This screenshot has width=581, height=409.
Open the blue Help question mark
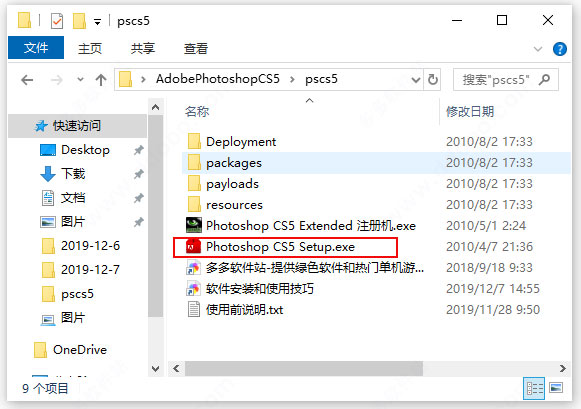560,49
